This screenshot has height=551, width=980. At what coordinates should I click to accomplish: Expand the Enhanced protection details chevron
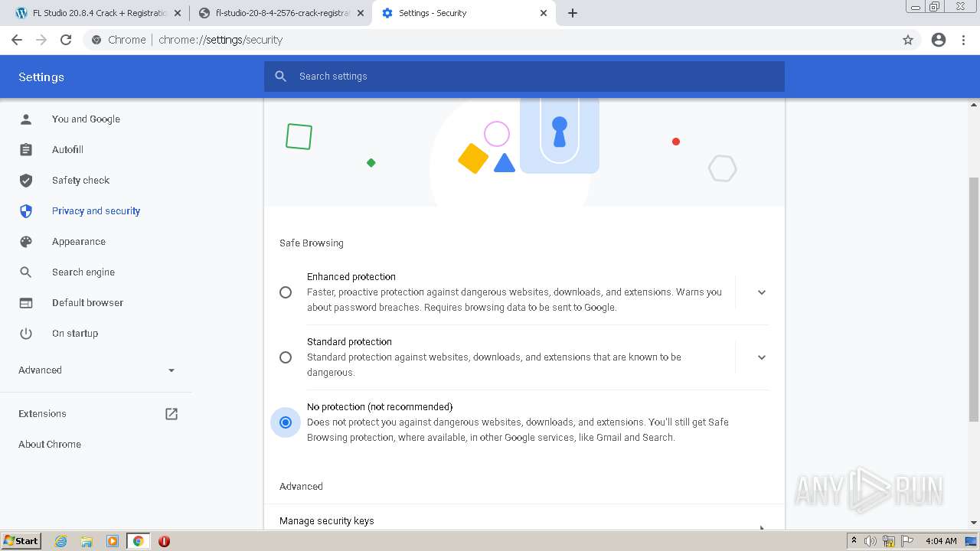(x=762, y=292)
